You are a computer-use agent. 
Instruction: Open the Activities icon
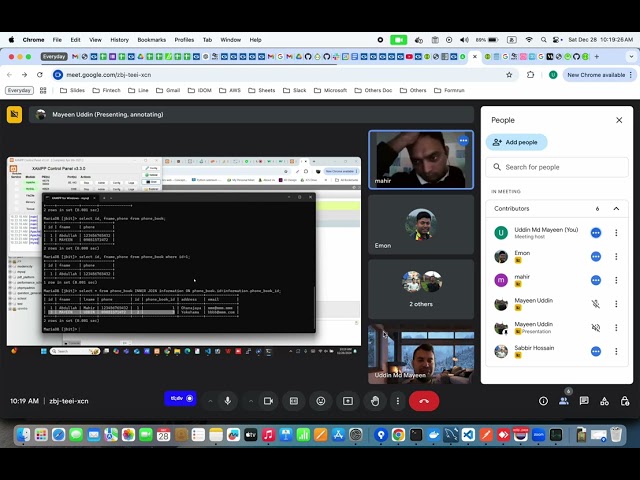tap(604, 401)
